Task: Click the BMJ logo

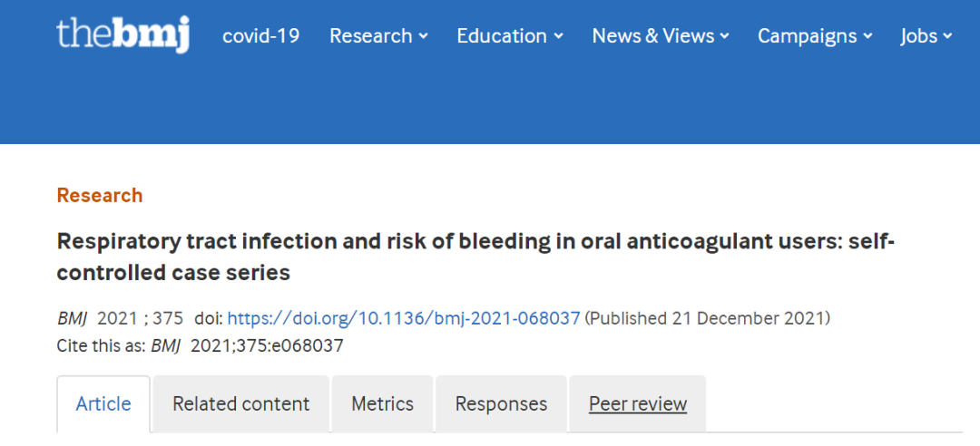Action: click(122, 35)
